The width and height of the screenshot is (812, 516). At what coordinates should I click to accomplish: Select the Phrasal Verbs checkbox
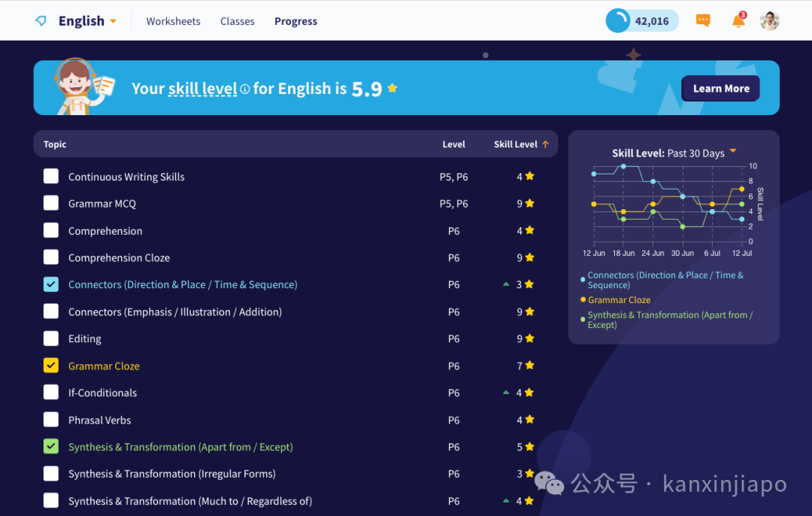pyautogui.click(x=51, y=420)
